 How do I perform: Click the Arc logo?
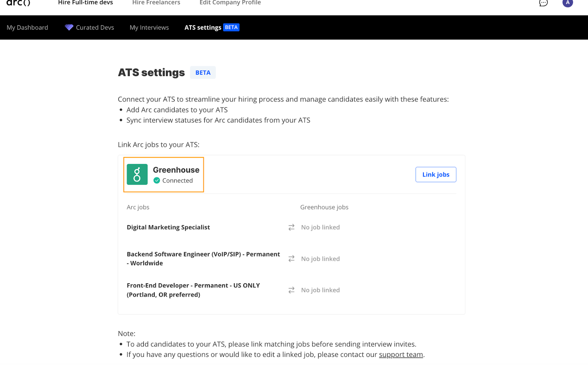click(x=18, y=3)
